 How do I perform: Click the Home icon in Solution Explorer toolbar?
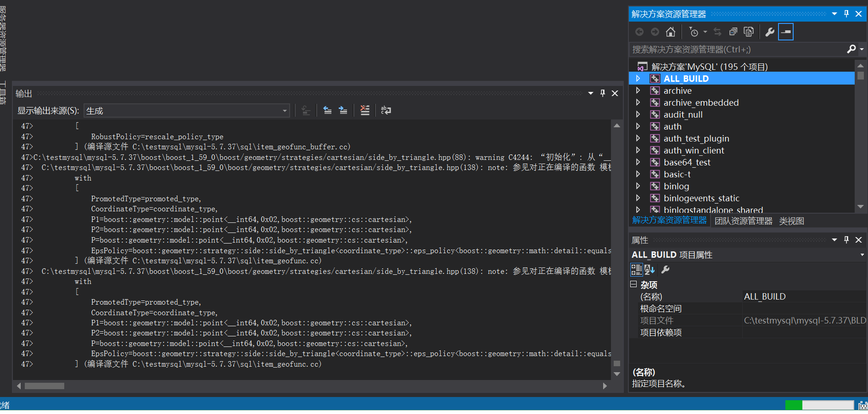670,31
